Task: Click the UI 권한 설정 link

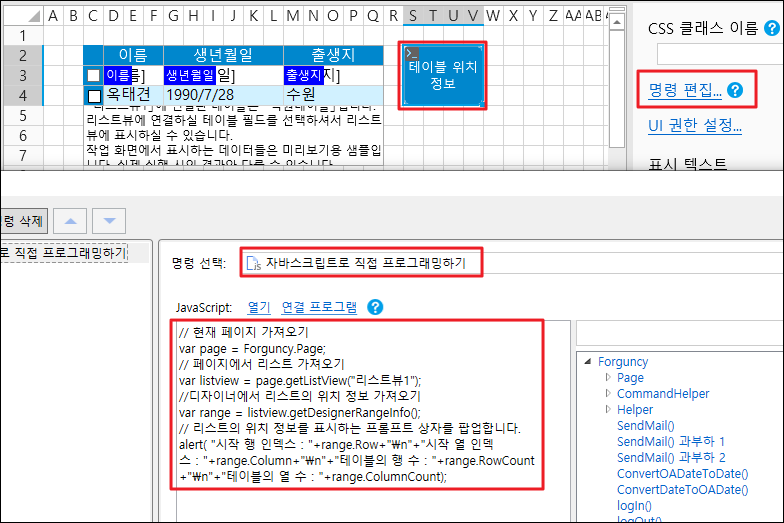Action: [x=695, y=125]
